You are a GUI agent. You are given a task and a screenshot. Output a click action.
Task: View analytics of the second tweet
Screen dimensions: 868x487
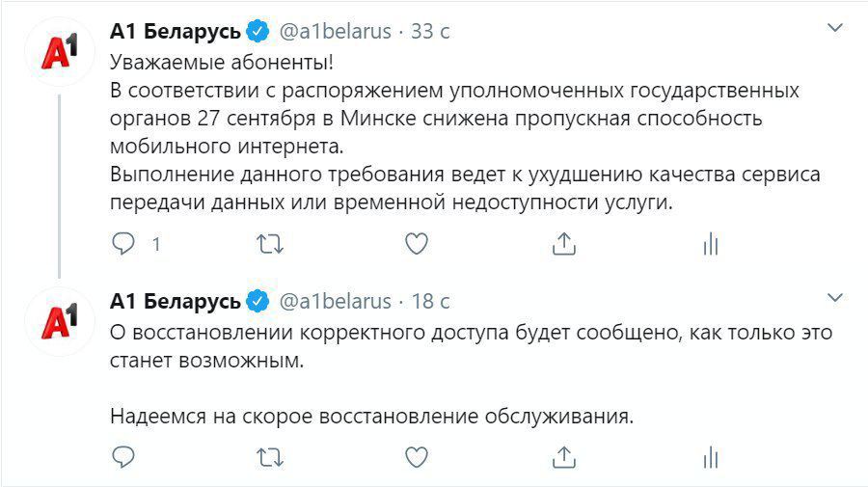pos(711,458)
